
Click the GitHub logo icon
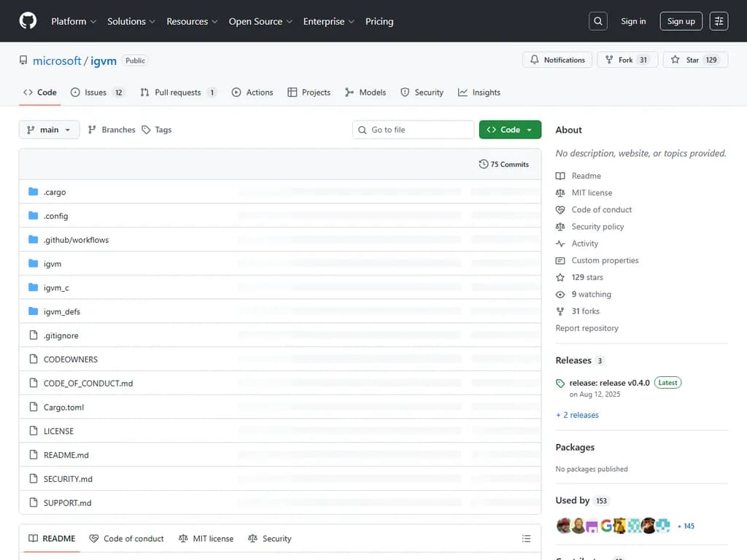(28, 21)
